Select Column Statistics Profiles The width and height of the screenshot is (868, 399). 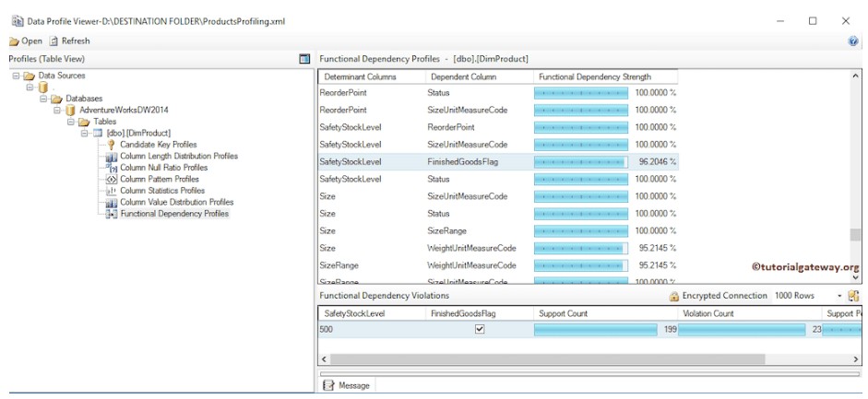tap(162, 191)
